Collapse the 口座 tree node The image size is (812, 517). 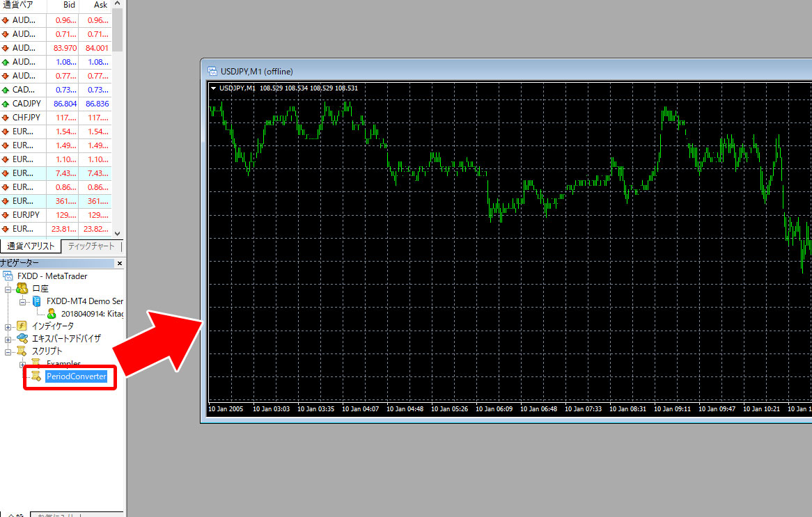[8, 289]
